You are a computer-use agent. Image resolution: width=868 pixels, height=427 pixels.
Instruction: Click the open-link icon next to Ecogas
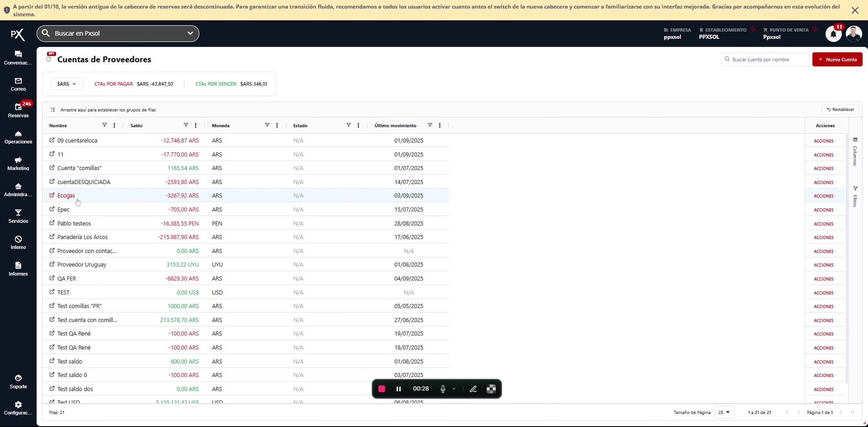tap(52, 195)
